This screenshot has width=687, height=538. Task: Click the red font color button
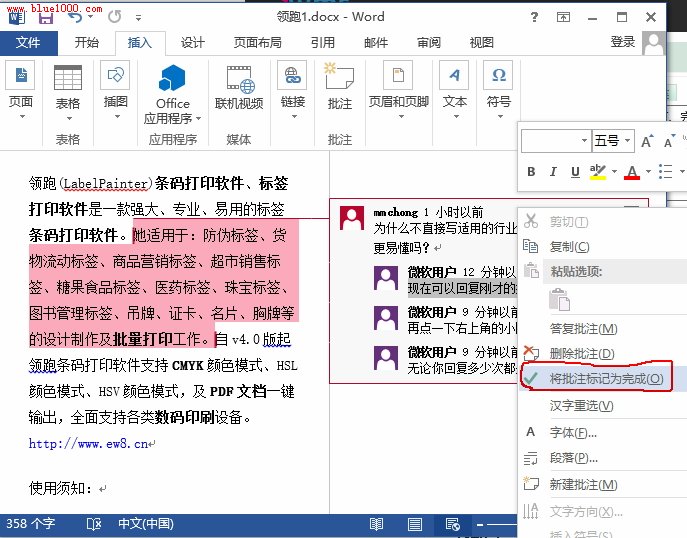[631, 172]
